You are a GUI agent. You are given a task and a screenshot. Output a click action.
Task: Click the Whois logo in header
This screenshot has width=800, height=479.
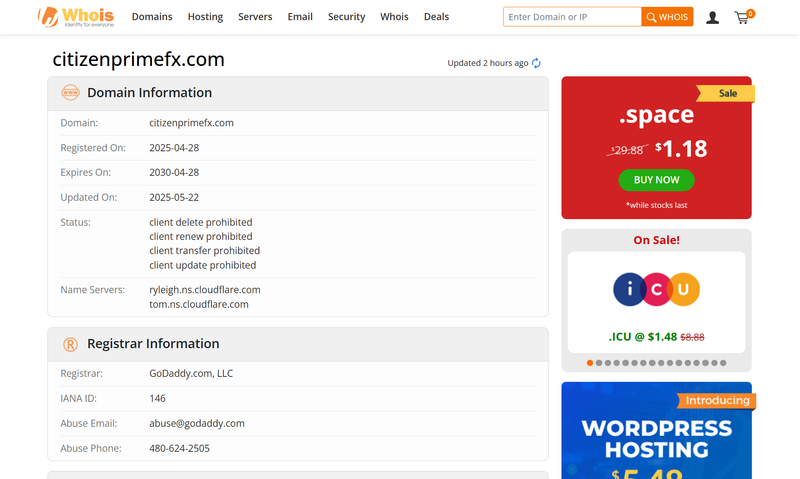point(76,17)
